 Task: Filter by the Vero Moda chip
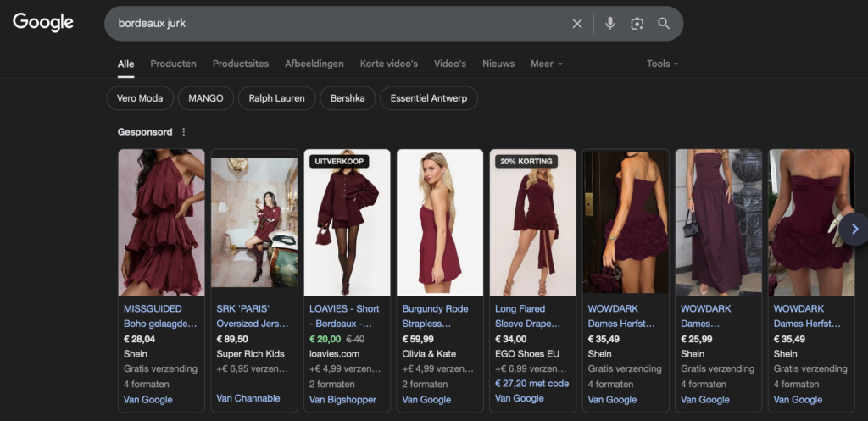pyautogui.click(x=140, y=98)
